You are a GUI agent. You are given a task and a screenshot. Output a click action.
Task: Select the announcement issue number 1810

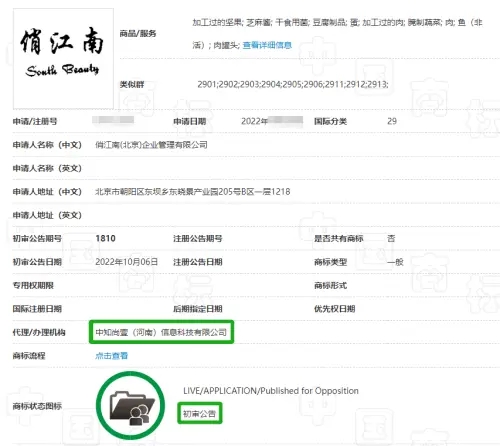[x=105, y=238]
